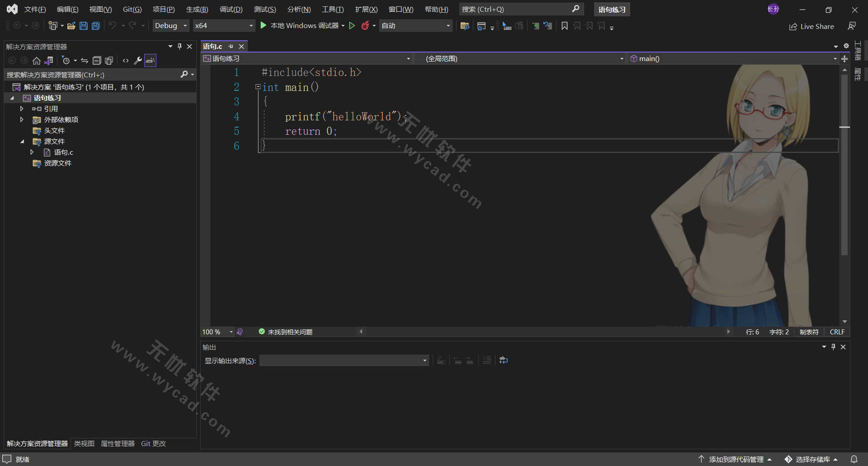Switch to the 类视图 tab
868x466 pixels.
pos(84,443)
